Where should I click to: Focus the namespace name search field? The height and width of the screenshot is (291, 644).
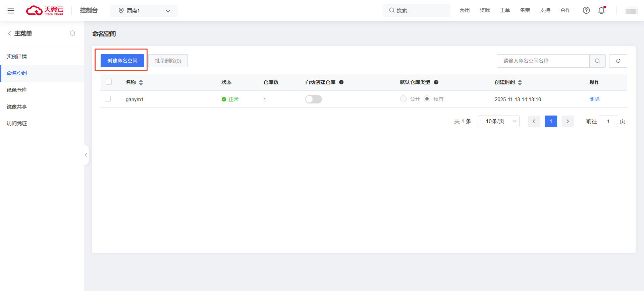543,61
